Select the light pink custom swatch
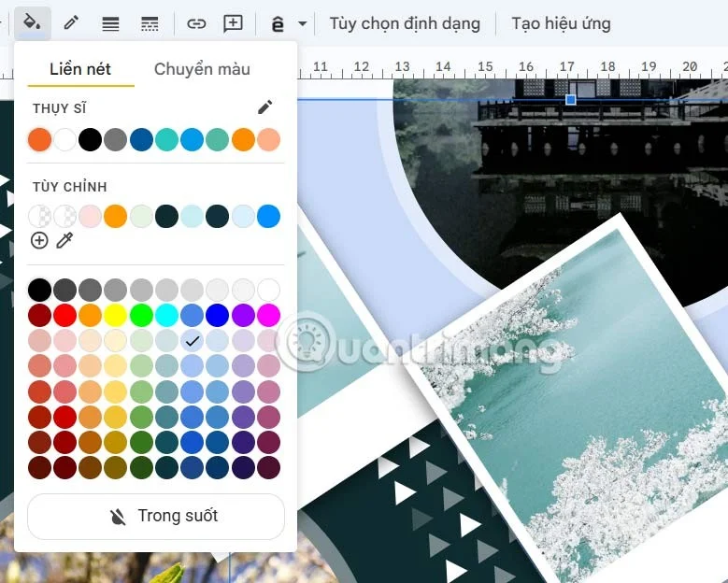728x583 pixels. (90, 217)
